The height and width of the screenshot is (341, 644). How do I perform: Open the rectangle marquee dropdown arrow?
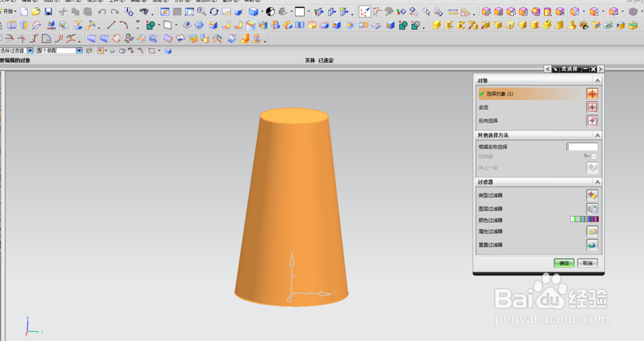[x=159, y=51]
